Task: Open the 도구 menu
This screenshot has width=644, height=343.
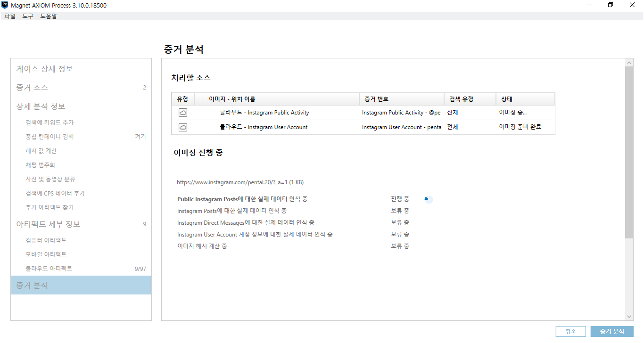Action: tap(28, 16)
